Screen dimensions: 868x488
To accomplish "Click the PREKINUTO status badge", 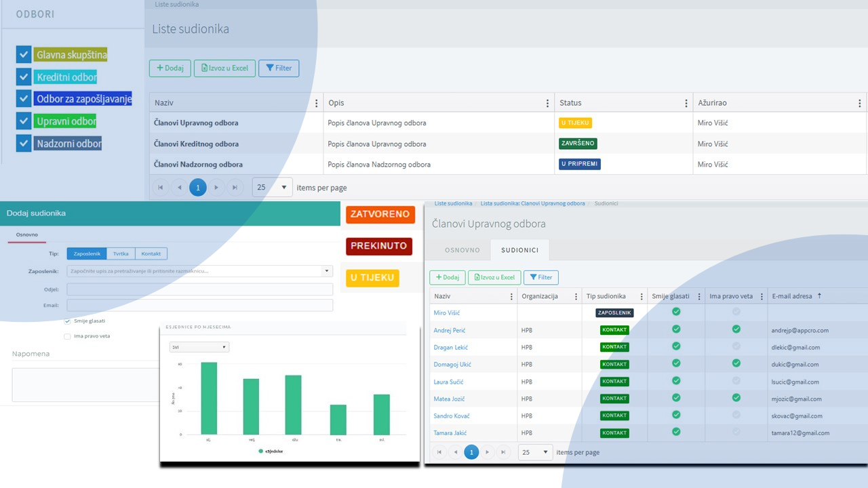I will pyautogui.click(x=378, y=246).
